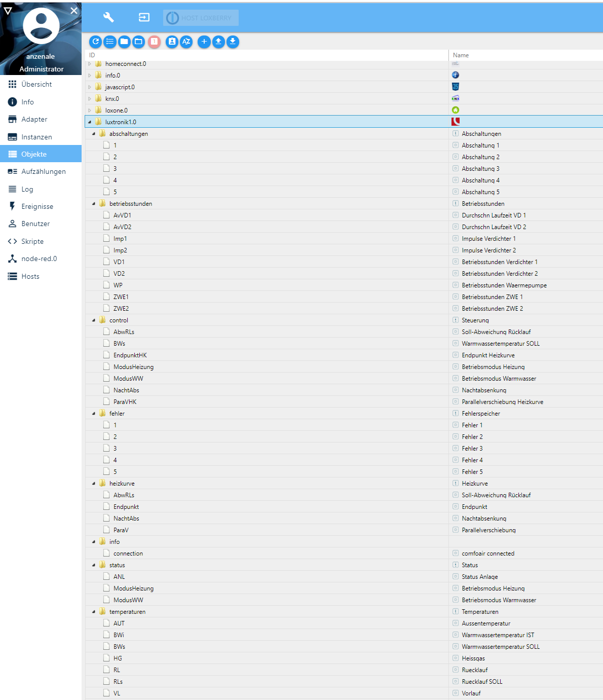Image resolution: width=603 pixels, height=700 pixels.
Task: Open Benutzer in the sidebar
Action: tap(41, 224)
